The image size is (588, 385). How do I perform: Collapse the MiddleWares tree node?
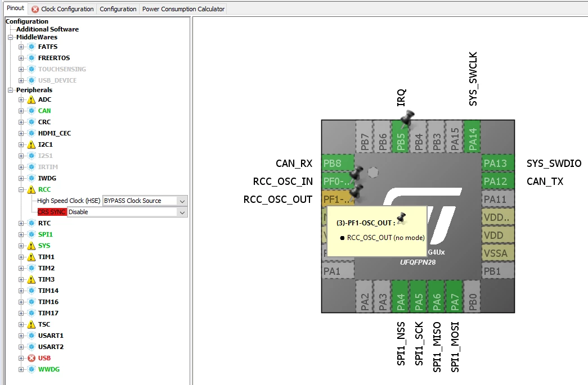pos(11,37)
